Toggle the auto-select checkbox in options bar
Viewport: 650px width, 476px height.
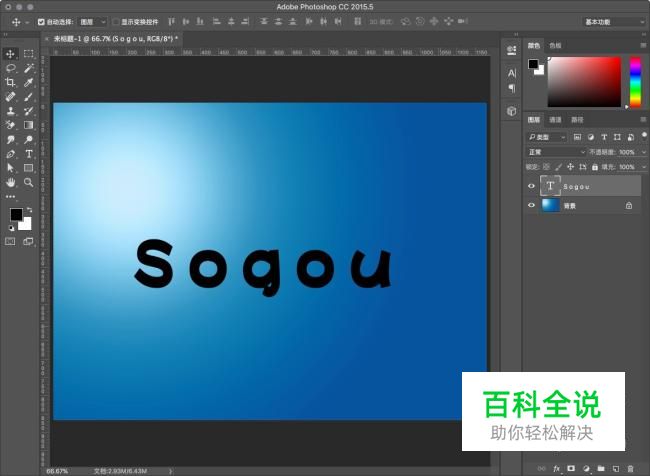tap(41, 22)
